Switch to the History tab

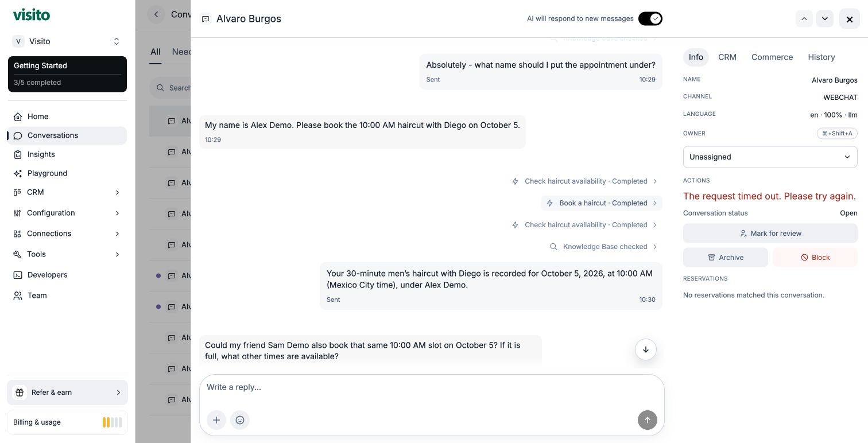tap(821, 57)
